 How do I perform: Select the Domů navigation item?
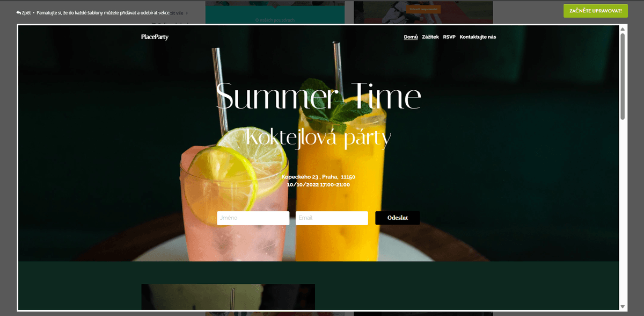[x=411, y=37]
